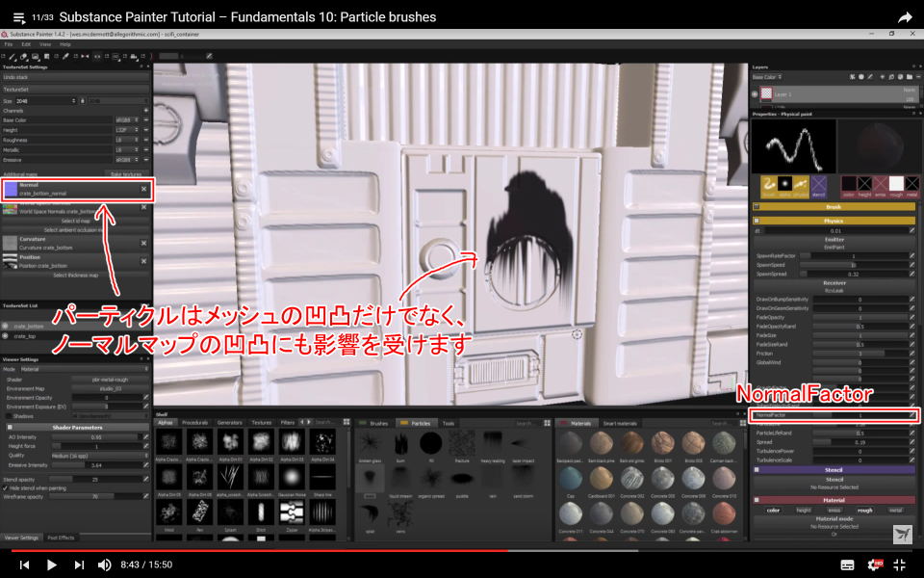924x578 pixels.
Task: Select the Gaussian Noise alpha thumbnail
Action: pyautogui.click(x=291, y=477)
